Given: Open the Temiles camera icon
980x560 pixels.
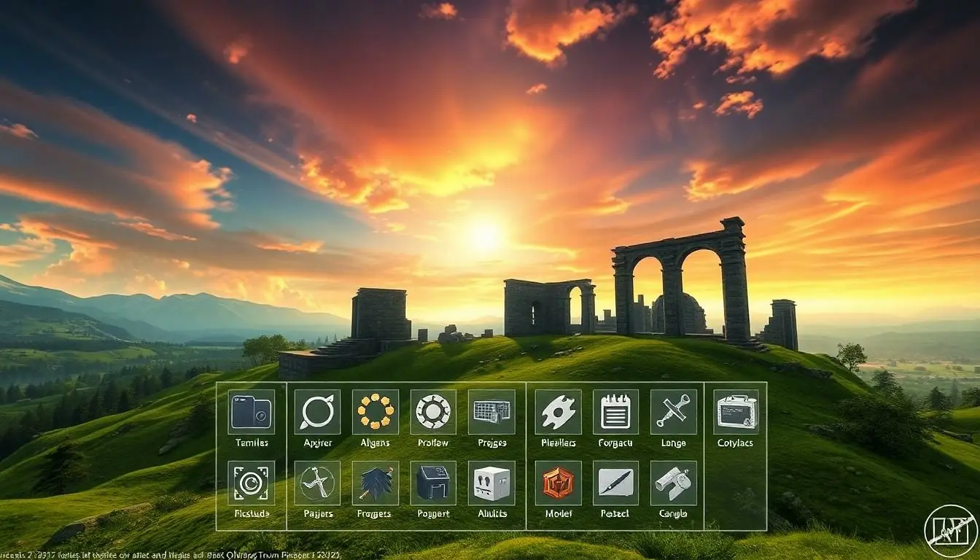Looking at the screenshot, I should pyautogui.click(x=251, y=412).
